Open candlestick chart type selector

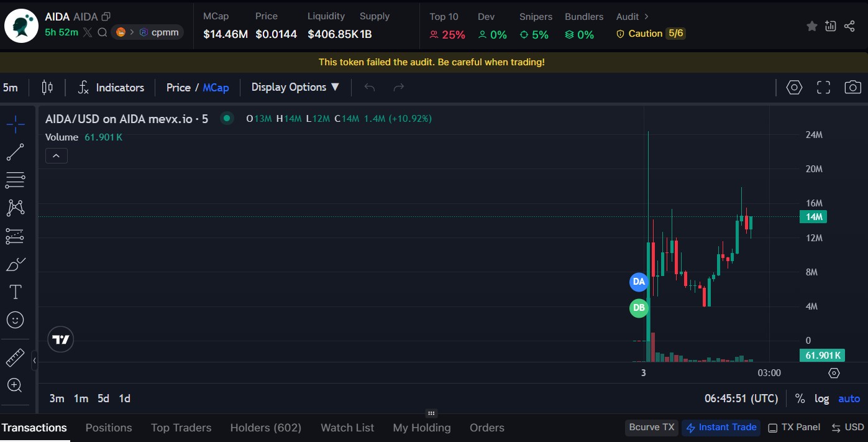coord(47,88)
